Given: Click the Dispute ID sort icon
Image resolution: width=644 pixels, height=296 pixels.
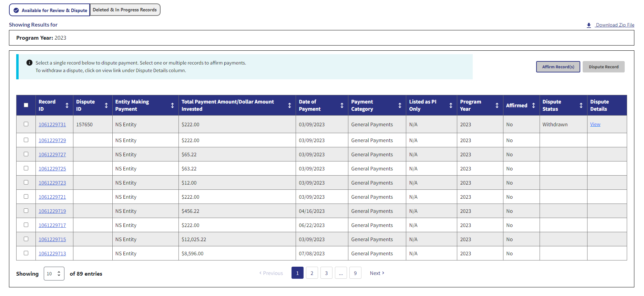Looking at the screenshot, I should [x=106, y=106].
